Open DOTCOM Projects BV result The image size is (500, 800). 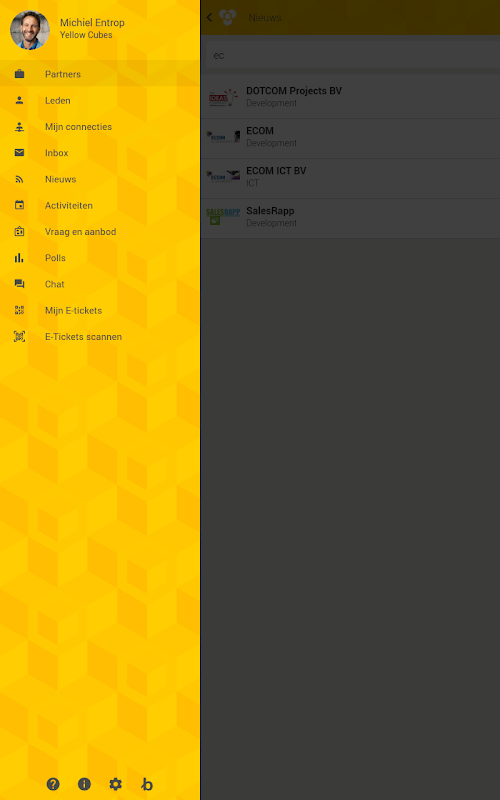pyautogui.click(x=351, y=96)
